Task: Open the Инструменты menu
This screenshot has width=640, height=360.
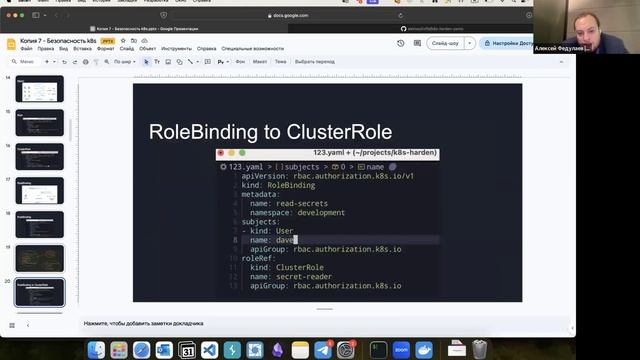Action: 176,49
